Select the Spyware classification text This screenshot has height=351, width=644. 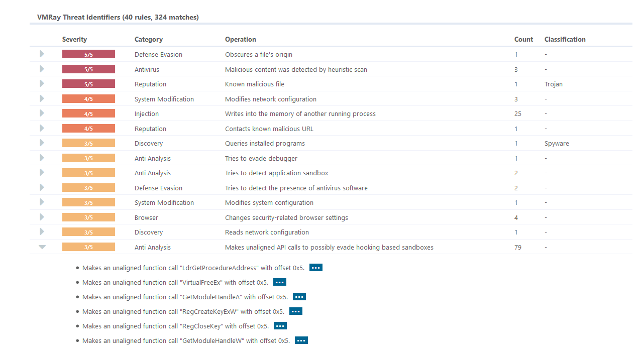click(557, 143)
